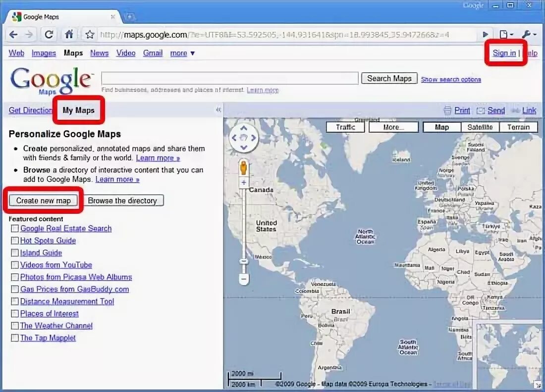The width and height of the screenshot is (545, 392).
Task: Zoom in with the plus button
Action: 244,182
